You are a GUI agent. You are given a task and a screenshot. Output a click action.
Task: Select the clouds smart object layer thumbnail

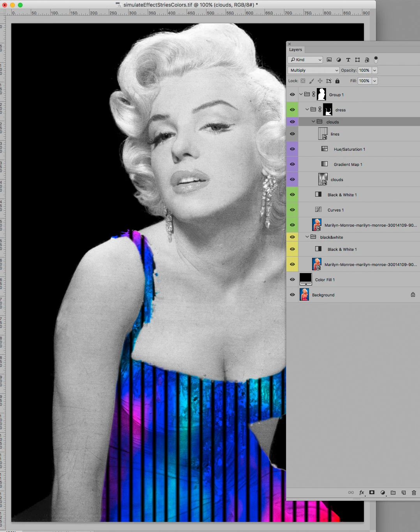point(323,179)
